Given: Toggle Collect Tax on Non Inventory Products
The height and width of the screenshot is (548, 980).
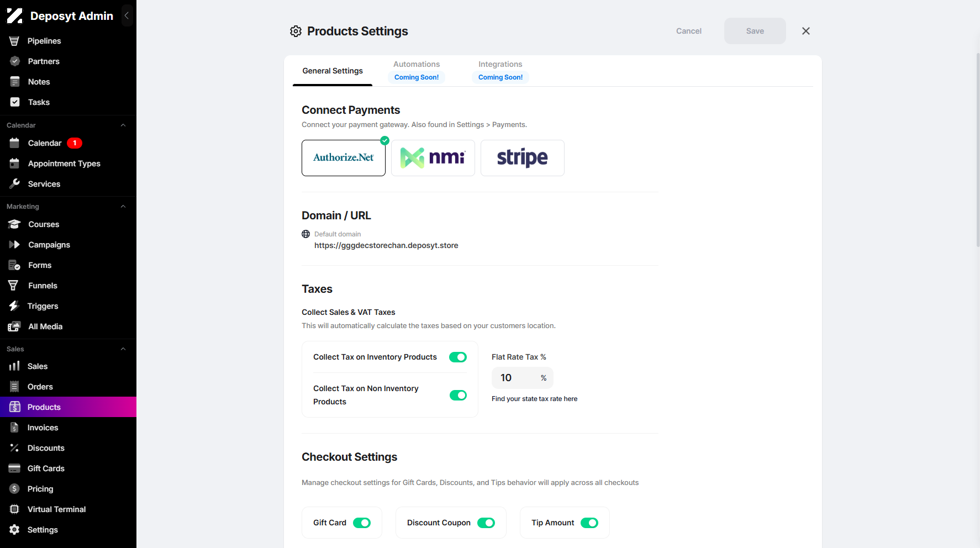Looking at the screenshot, I should coord(458,396).
